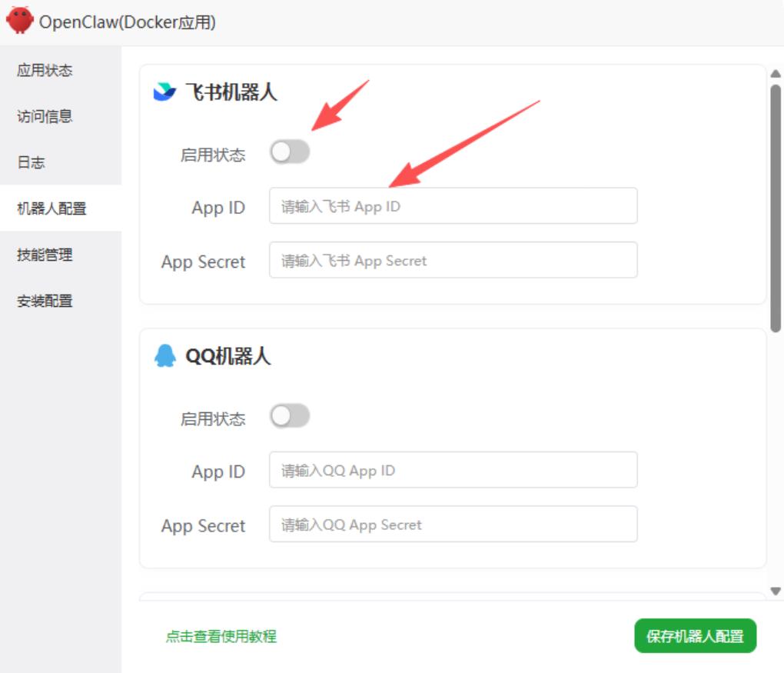Go to the 技能管理 section
The image size is (784, 673).
coord(45,255)
